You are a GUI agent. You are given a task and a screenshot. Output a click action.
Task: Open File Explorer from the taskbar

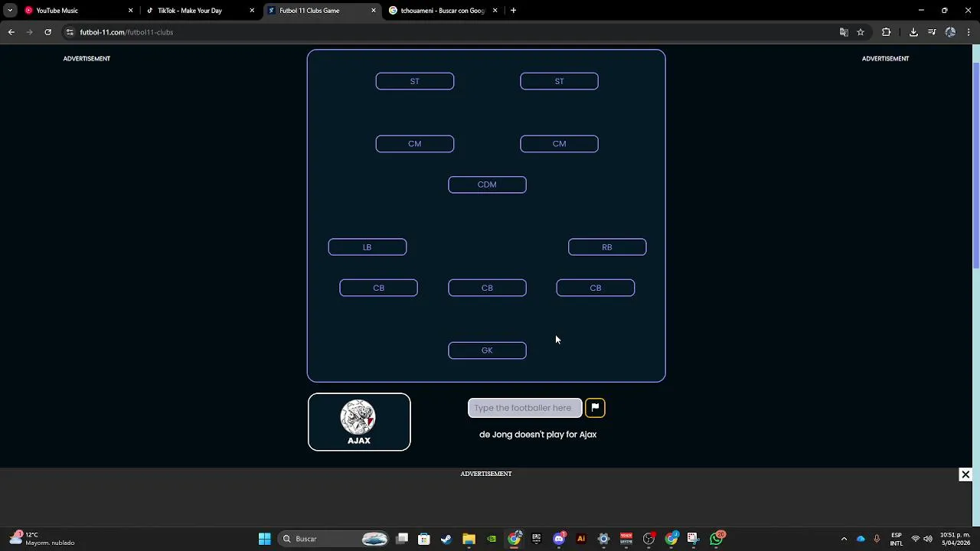pos(469,539)
